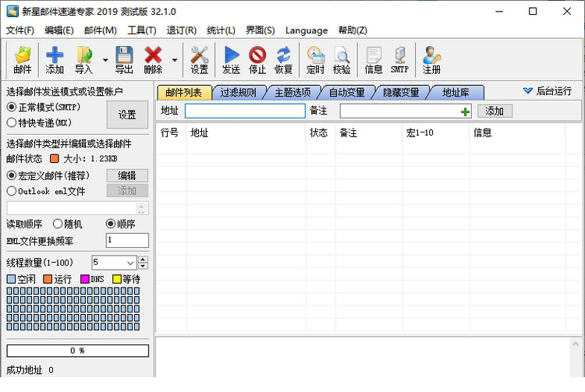Click the 恢复 restore arrows icon
This screenshot has height=392, width=585.
(284, 60)
